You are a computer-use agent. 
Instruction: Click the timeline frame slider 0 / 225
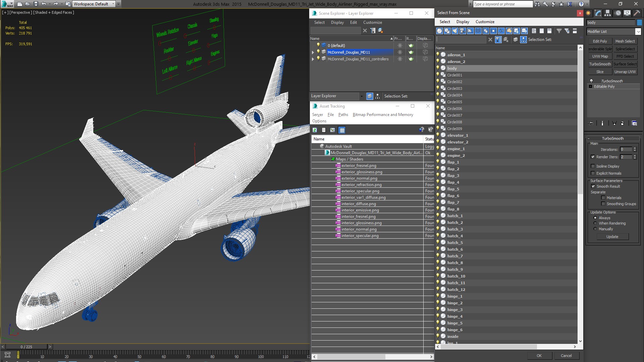click(26, 347)
